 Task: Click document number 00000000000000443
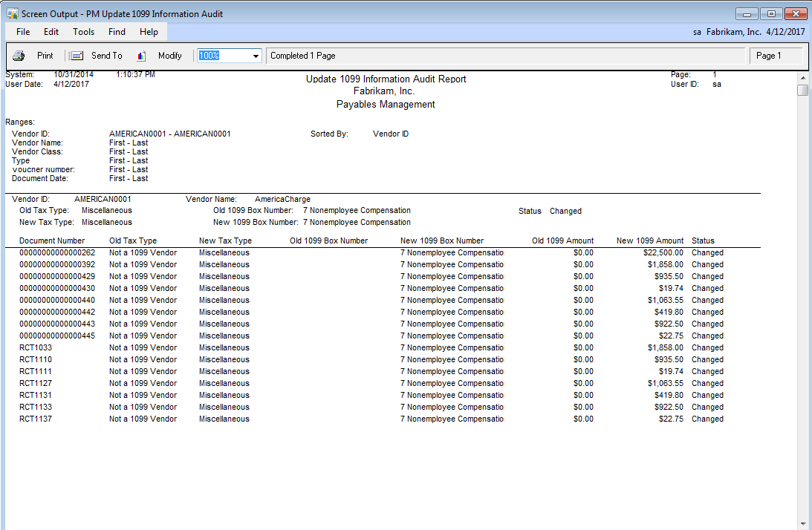[57, 324]
